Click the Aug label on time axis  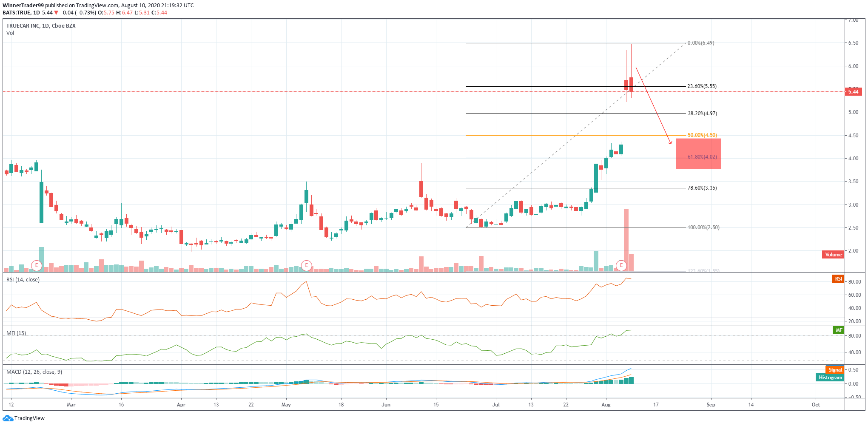point(606,405)
